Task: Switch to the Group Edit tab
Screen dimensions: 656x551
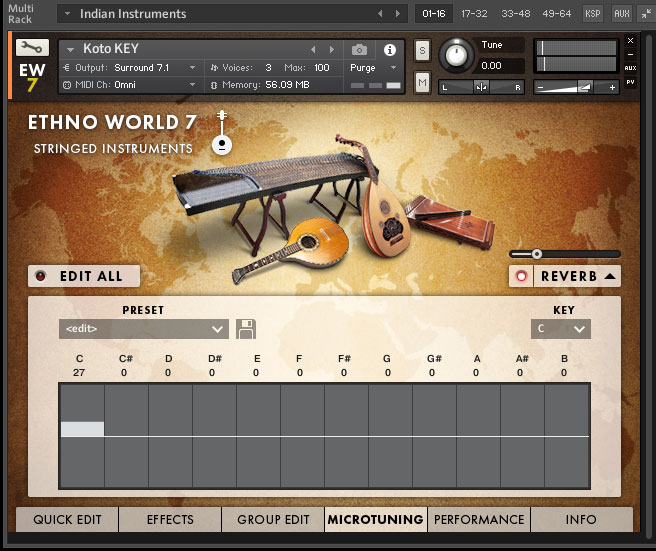Action: [273, 520]
